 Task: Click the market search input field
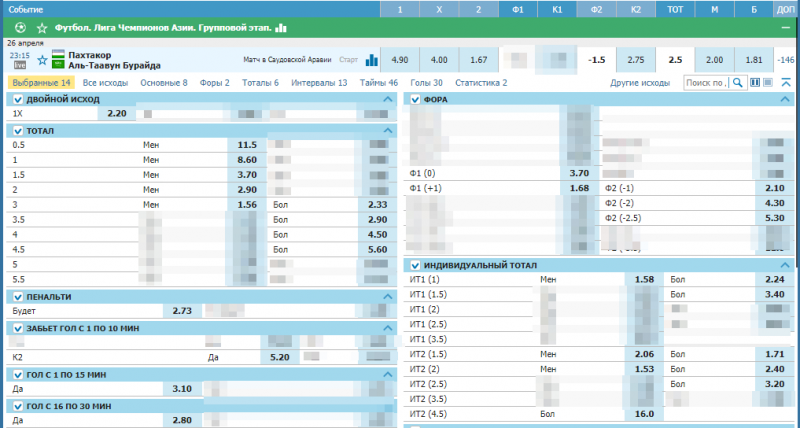point(707,83)
